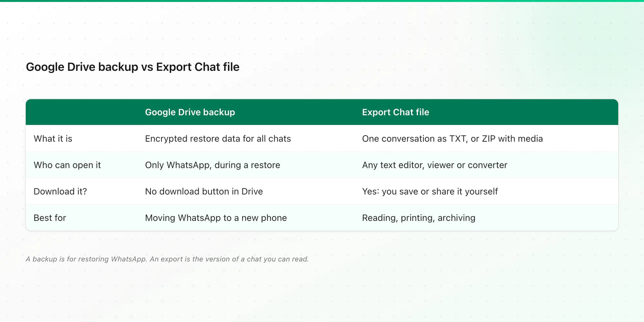Click the 'Download it?' row label
Viewport: 644px width, 322px height.
pos(60,191)
